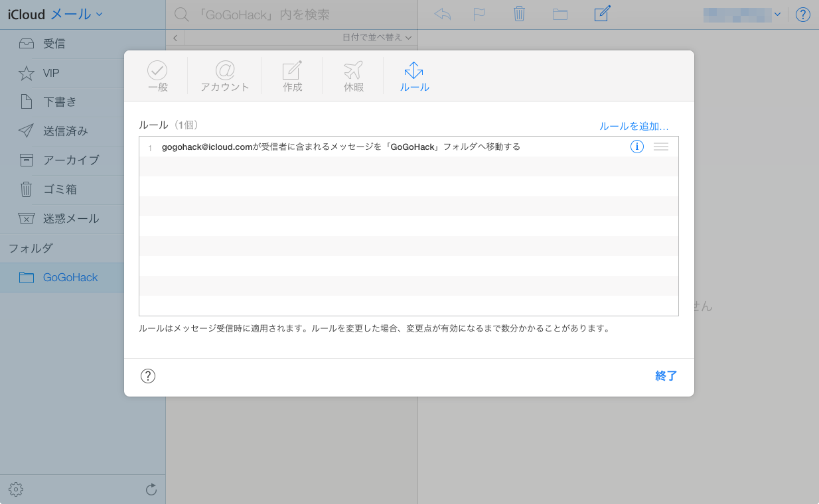
Task: Click the move-to-folder toolbar icon
Action: (560, 14)
